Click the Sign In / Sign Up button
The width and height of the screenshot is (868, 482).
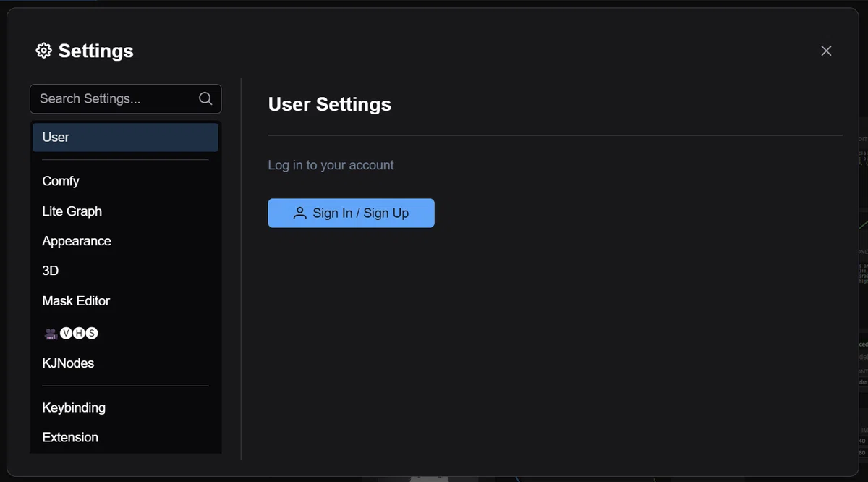[351, 213]
